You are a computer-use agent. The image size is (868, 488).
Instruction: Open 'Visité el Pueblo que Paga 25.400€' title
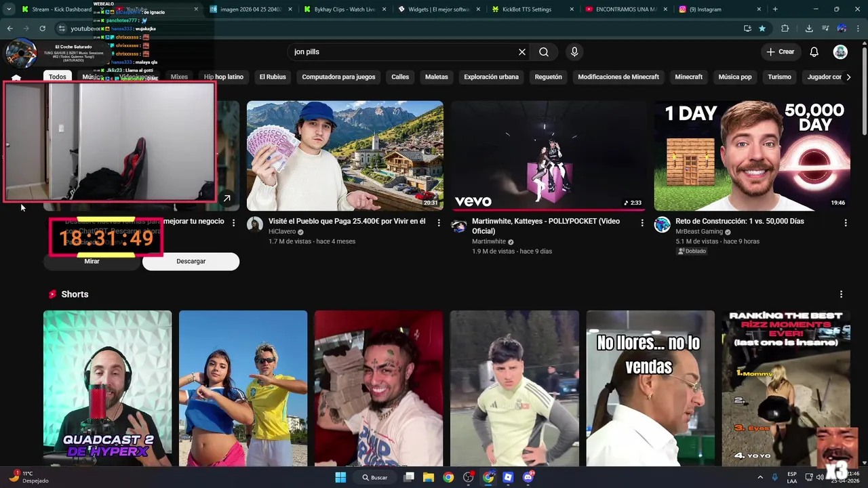click(347, 222)
